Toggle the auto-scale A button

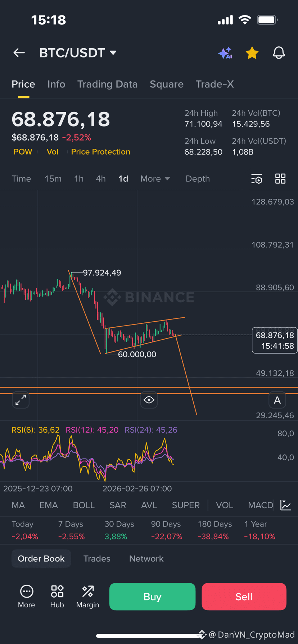(277, 400)
